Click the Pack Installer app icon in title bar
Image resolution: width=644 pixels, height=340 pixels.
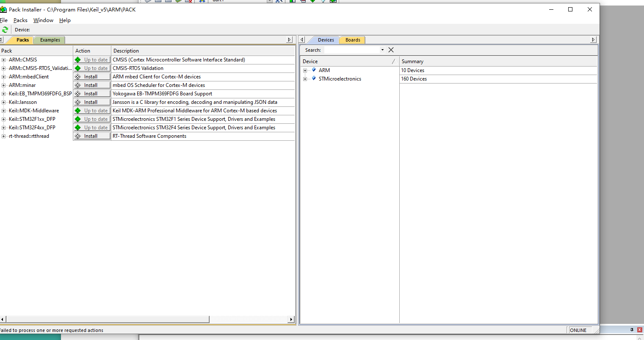3,9
